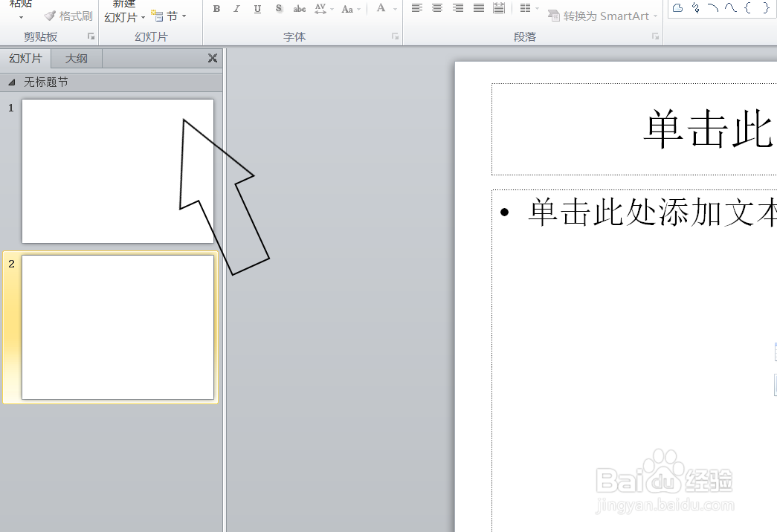Open 转换为 SmartArt menu
This screenshot has height=532, width=777.
tap(602, 16)
